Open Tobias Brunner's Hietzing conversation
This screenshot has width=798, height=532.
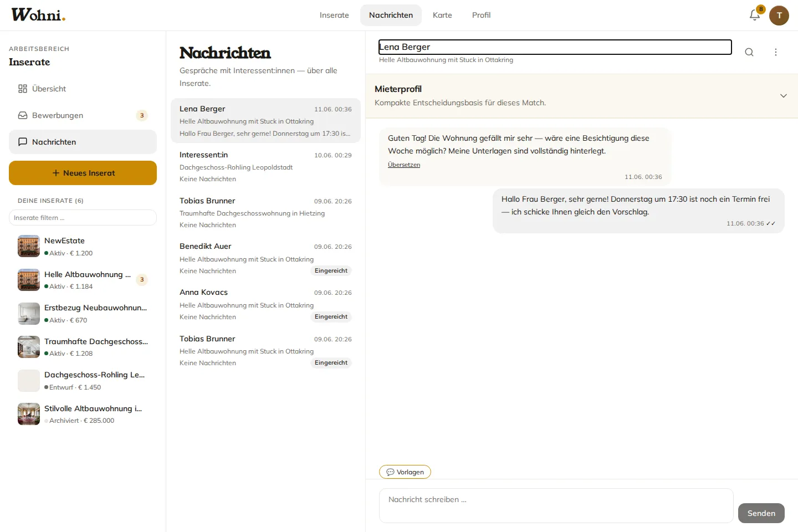click(x=265, y=213)
